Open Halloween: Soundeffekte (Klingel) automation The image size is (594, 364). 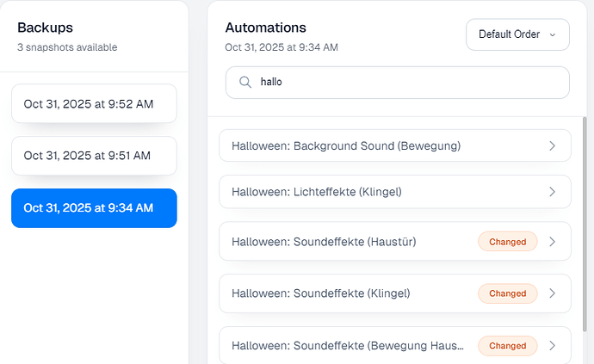click(x=320, y=293)
